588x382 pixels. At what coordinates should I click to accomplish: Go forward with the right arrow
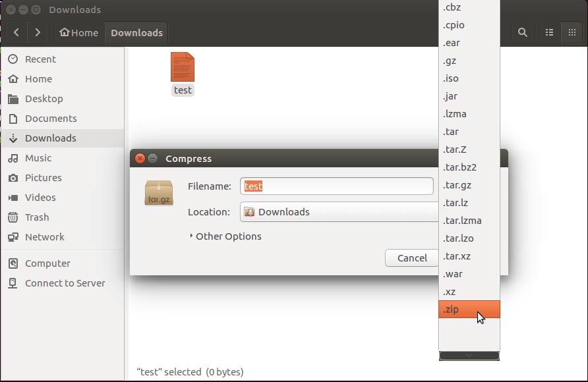tap(38, 32)
